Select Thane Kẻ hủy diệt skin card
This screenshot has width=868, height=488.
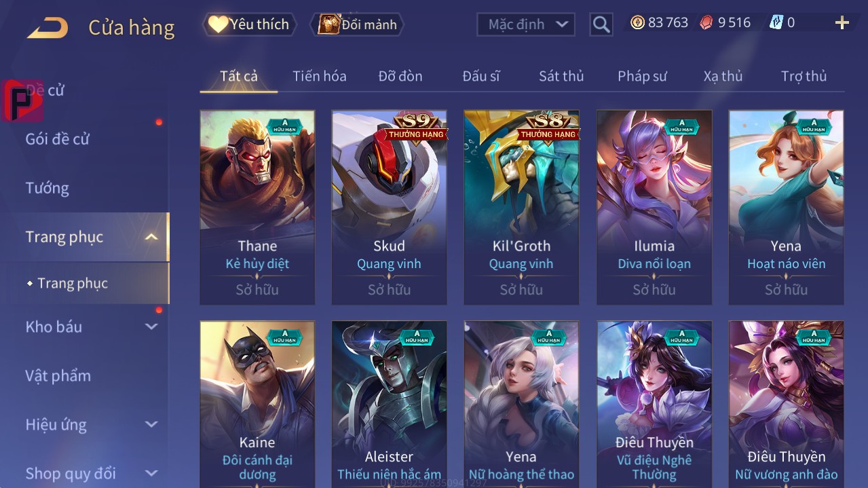coord(257,208)
